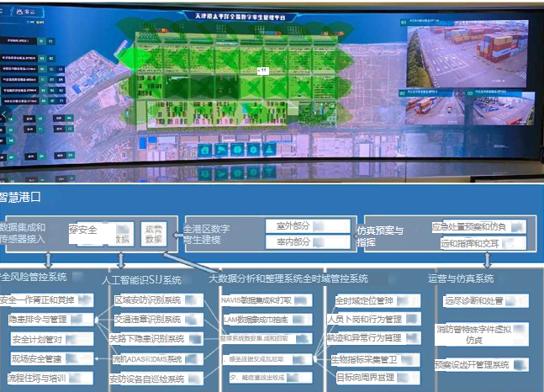Expand the left panel using the left-edge arrow
This screenshot has width=544, height=392.
(x=3, y=114)
